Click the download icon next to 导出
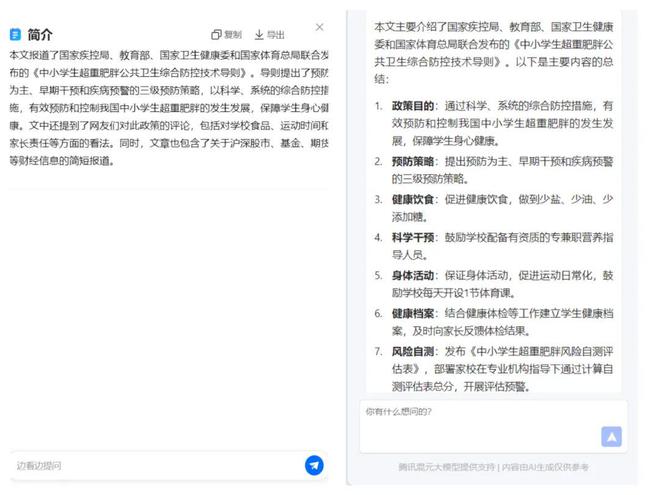This screenshot has height=495, width=660. tap(259, 35)
